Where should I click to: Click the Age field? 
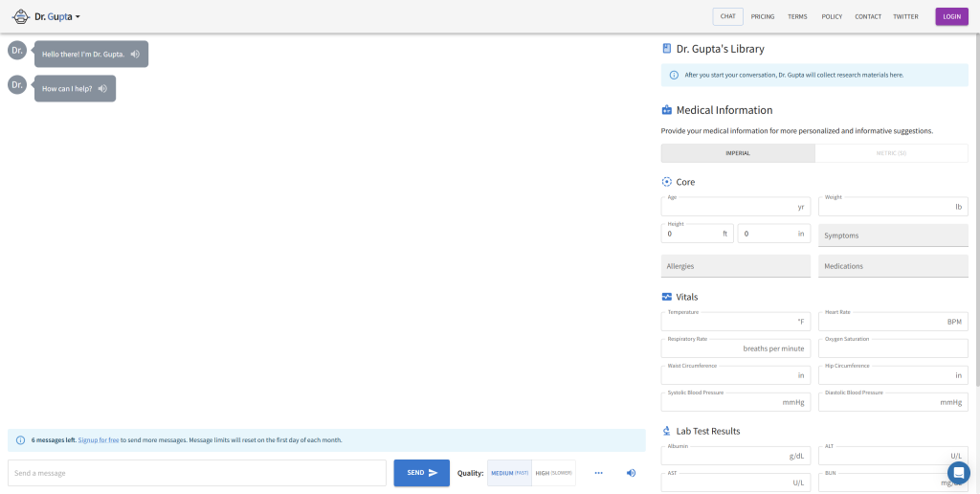pyautogui.click(x=736, y=207)
